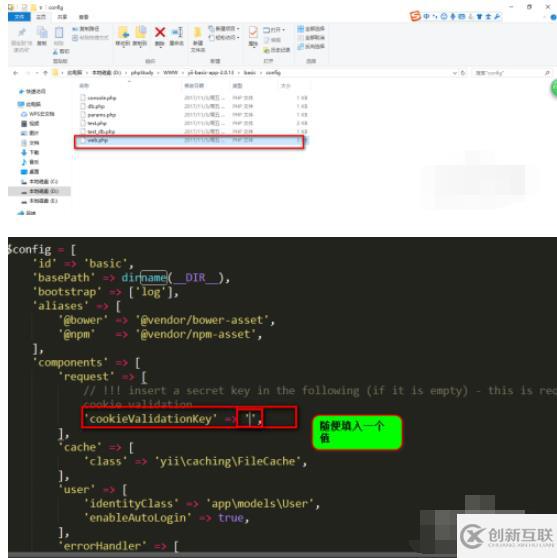Open the New item dropdown
This screenshot has height=558, width=557.
224,28
